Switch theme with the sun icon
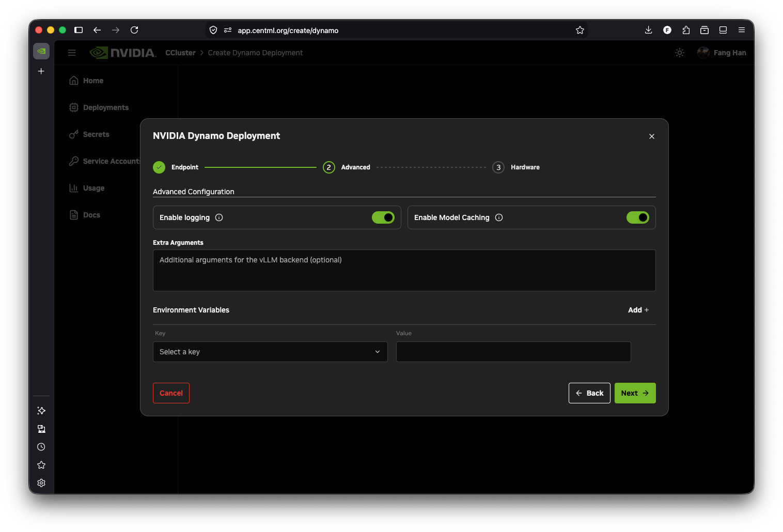The height and width of the screenshot is (532, 783). click(680, 53)
